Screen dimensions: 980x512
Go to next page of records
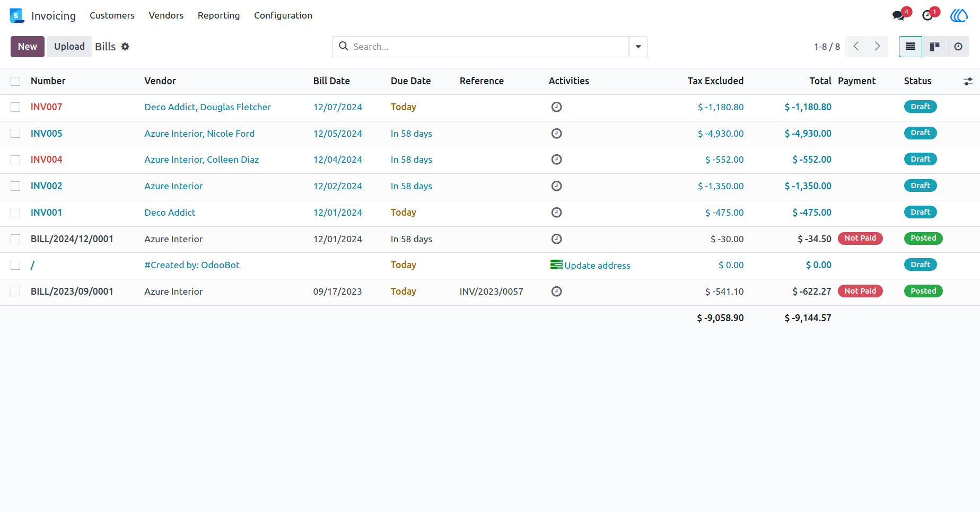coord(878,47)
